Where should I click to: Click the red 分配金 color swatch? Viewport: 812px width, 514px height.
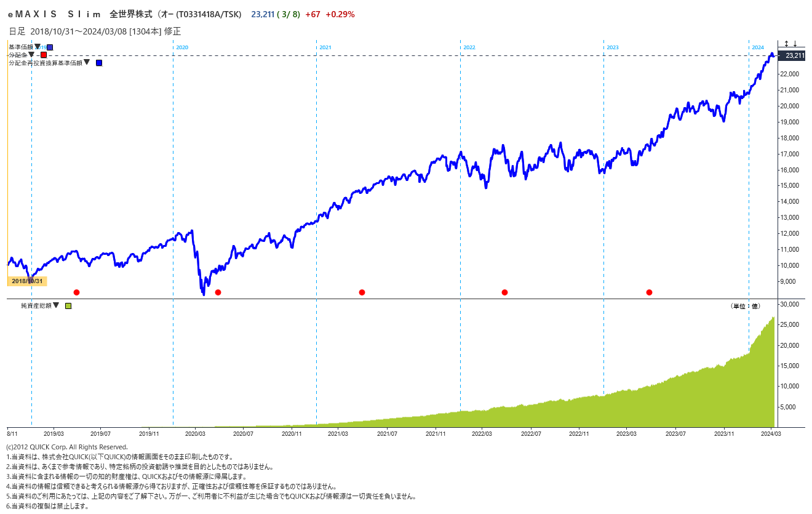click(x=44, y=55)
